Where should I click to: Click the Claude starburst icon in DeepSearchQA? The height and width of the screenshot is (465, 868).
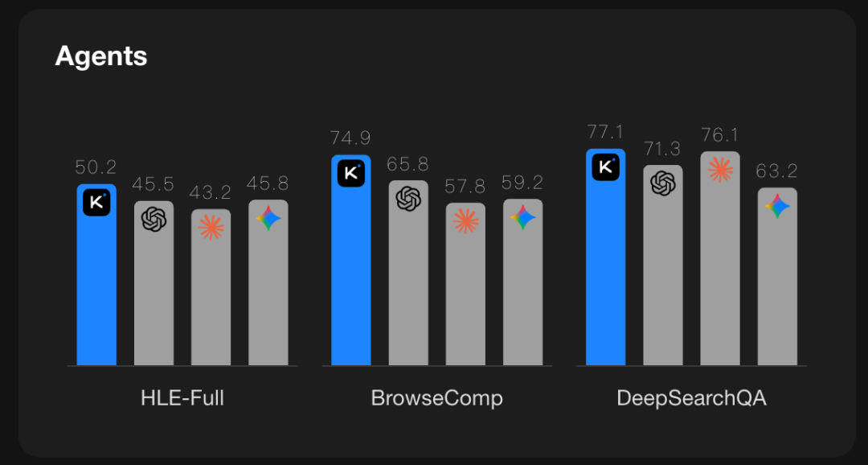pyautogui.click(x=720, y=170)
